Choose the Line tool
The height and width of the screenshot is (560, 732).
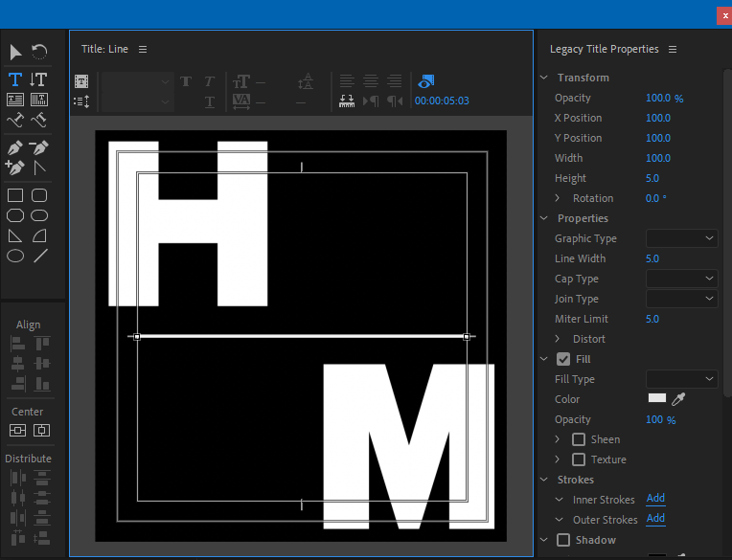pos(39,256)
